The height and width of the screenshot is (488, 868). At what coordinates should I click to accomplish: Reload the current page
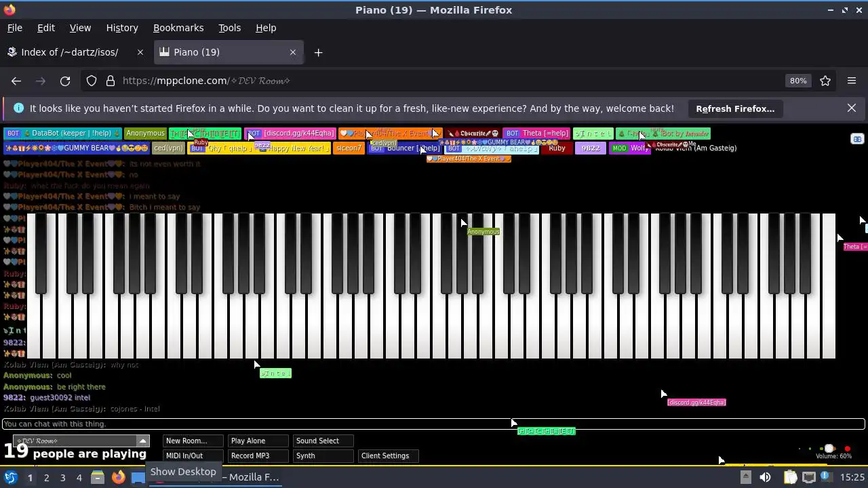tap(65, 81)
